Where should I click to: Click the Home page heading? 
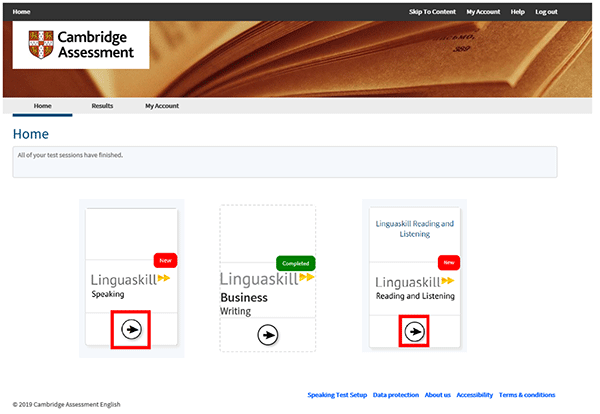click(x=31, y=134)
